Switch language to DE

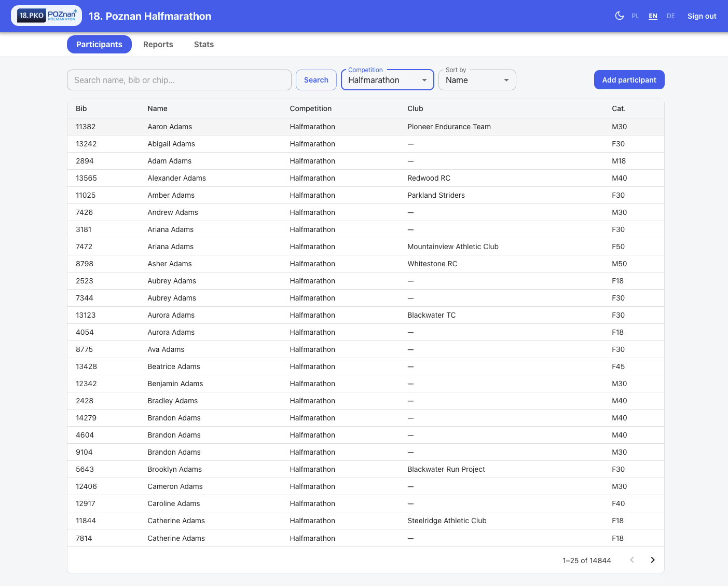671,16
